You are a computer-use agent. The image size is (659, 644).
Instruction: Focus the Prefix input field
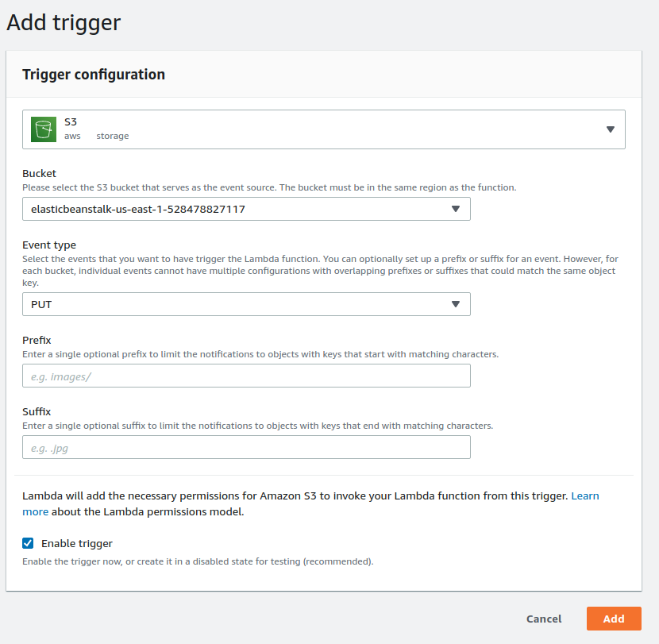coord(246,376)
